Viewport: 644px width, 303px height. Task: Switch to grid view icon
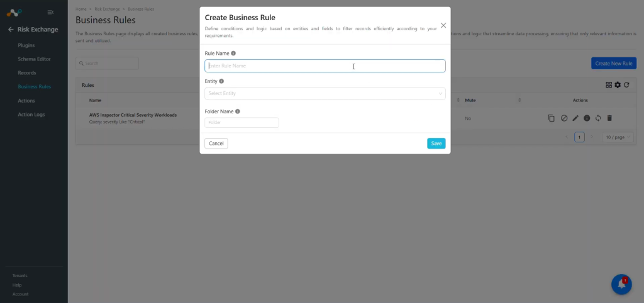pos(609,85)
